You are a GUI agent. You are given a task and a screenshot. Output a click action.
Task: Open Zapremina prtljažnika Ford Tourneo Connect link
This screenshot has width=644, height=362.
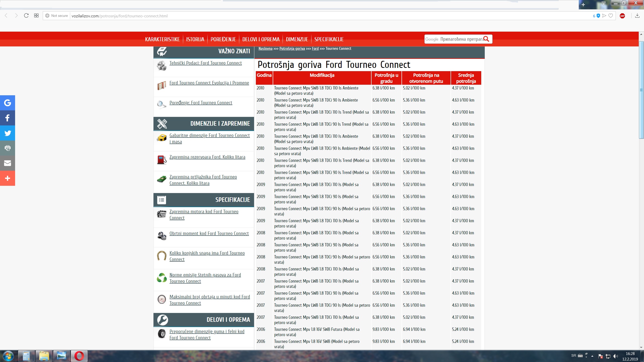(x=203, y=180)
